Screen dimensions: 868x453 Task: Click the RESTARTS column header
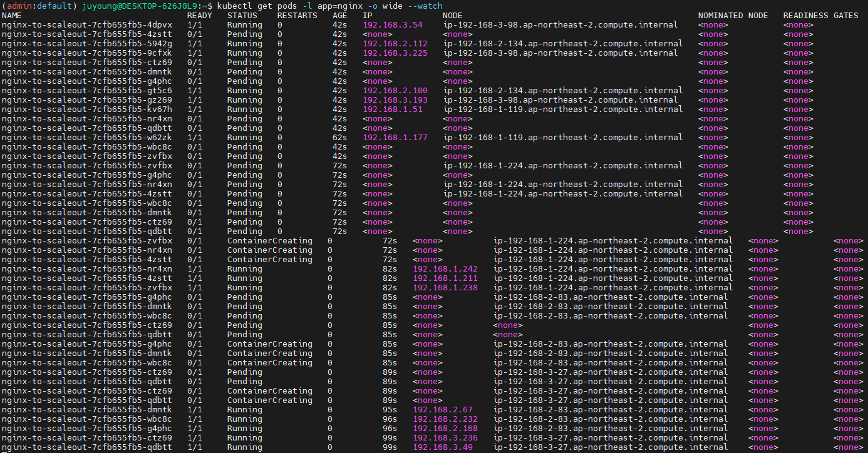[x=297, y=16]
